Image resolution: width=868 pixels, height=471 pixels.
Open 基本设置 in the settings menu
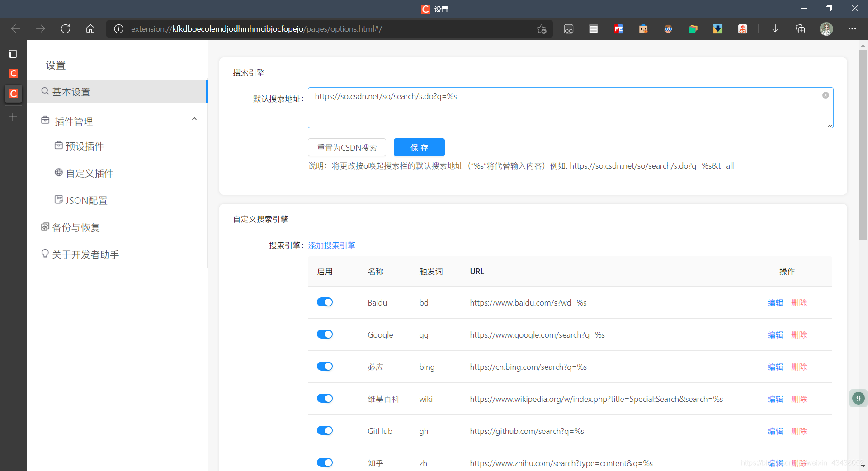pos(117,92)
